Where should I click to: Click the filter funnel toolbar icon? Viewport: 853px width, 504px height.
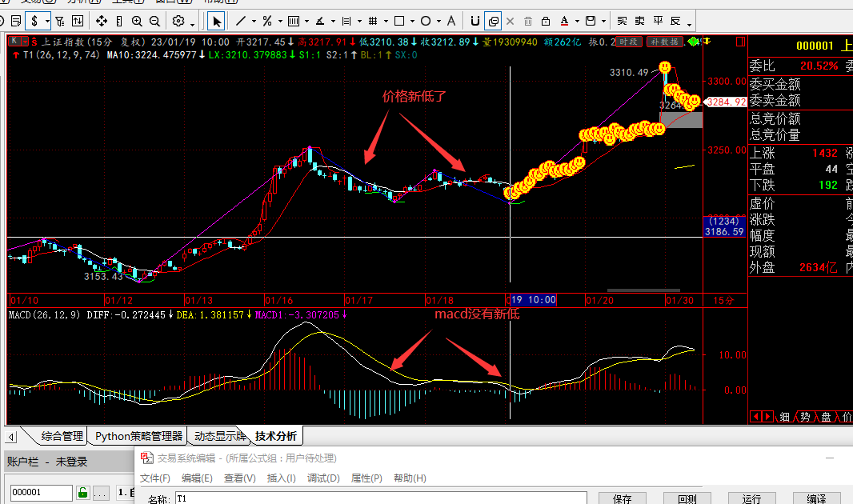tap(60, 22)
